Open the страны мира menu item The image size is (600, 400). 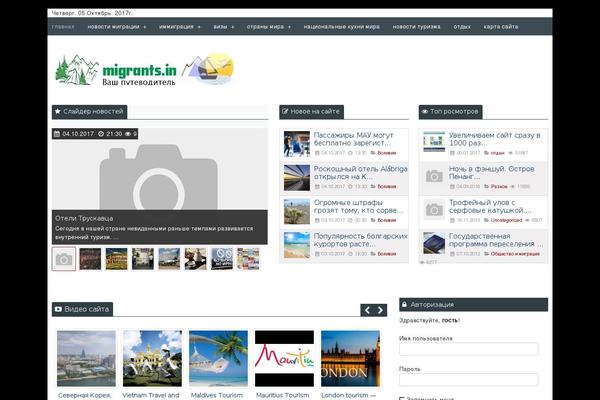pos(265,27)
